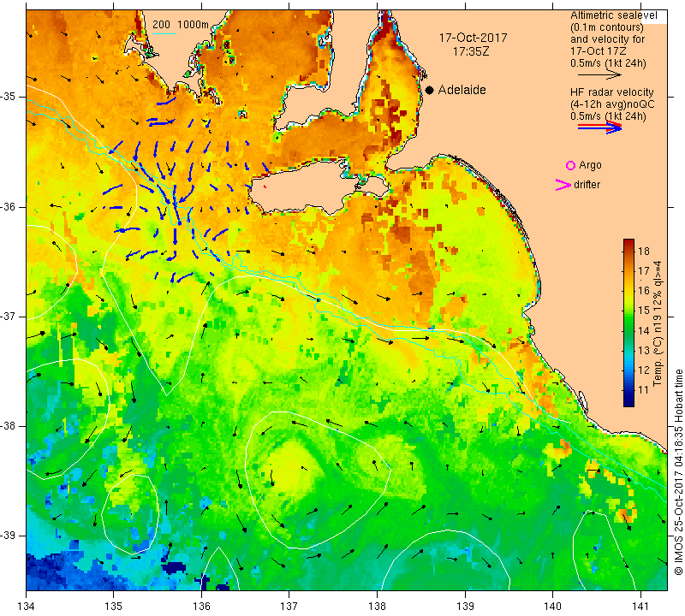Image resolution: width=685 pixels, height=616 pixels.
Task: Click the '200 1000m' depth legend text
Action: [181, 25]
